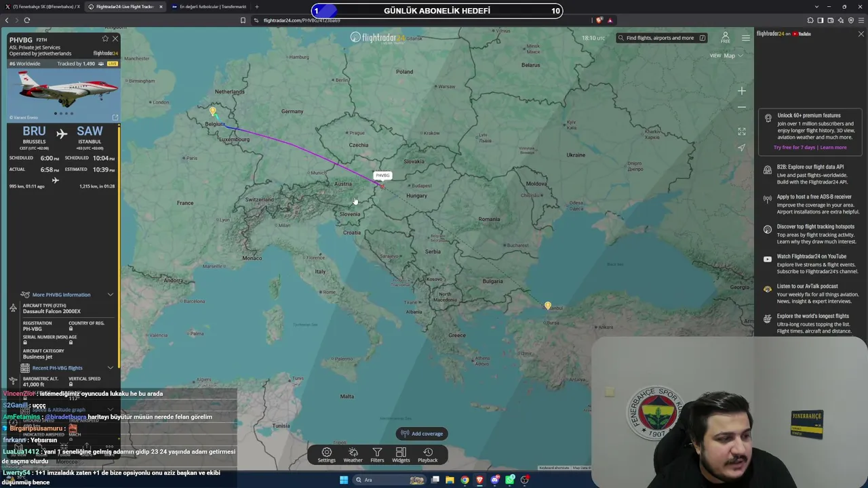868x488 pixels.
Task: Collapse Recent PH-VBG flights section
Action: pos(111,368)
